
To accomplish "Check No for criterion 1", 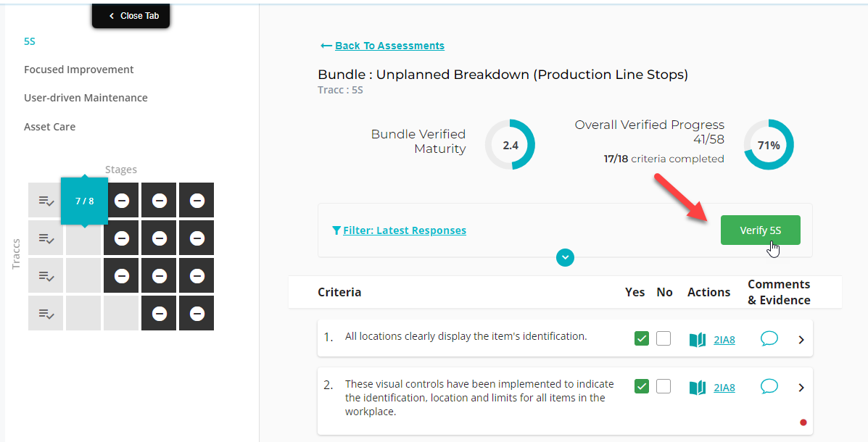I will pos(664,338).
